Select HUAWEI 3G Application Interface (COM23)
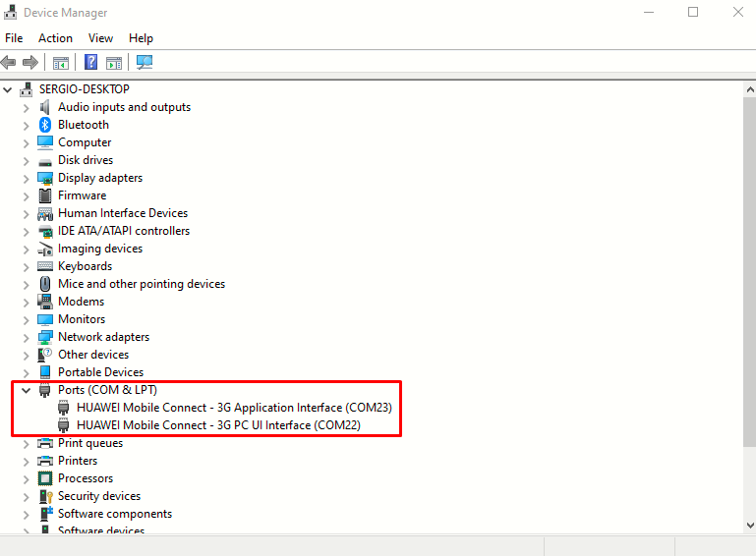The height and width of the screenshot is (556, 756). tap(234, 408)
